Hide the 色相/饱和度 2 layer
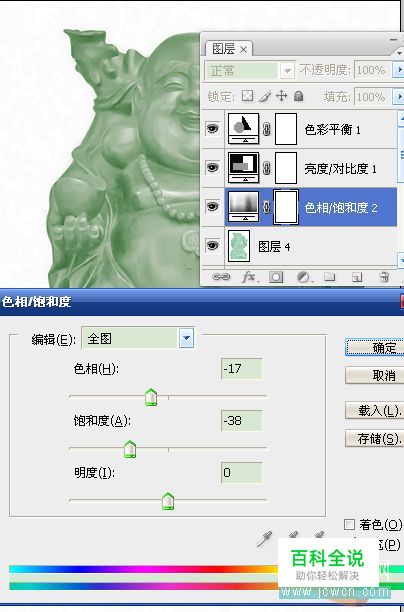This screenshot has height=612, width=404. coord(212,206)
